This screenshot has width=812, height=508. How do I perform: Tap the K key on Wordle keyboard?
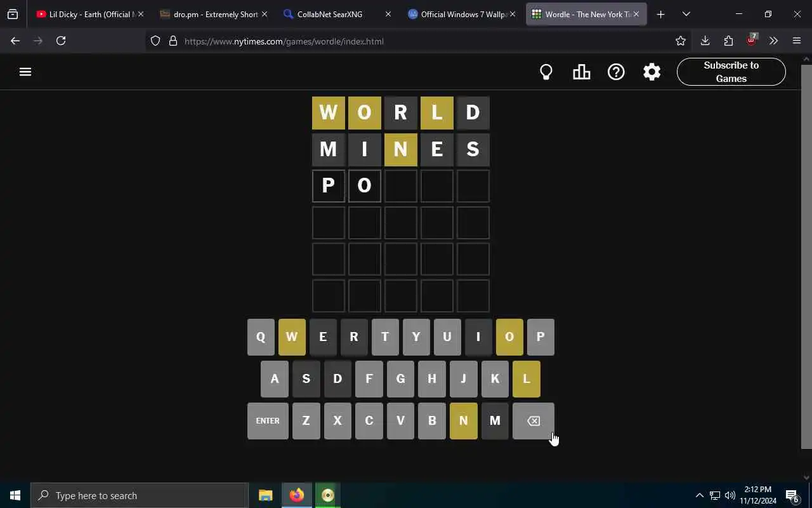click(x=495, y=379)
